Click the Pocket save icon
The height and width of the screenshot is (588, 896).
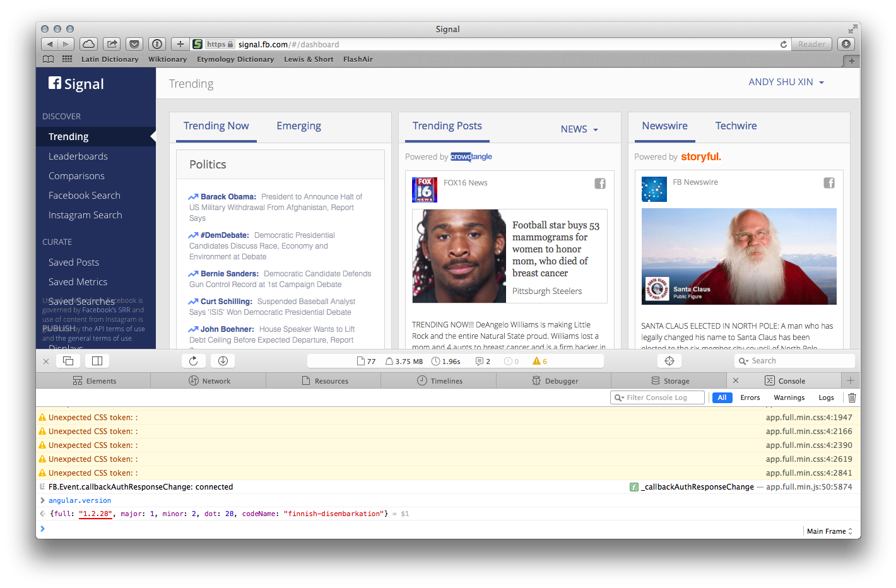[134, 44]
